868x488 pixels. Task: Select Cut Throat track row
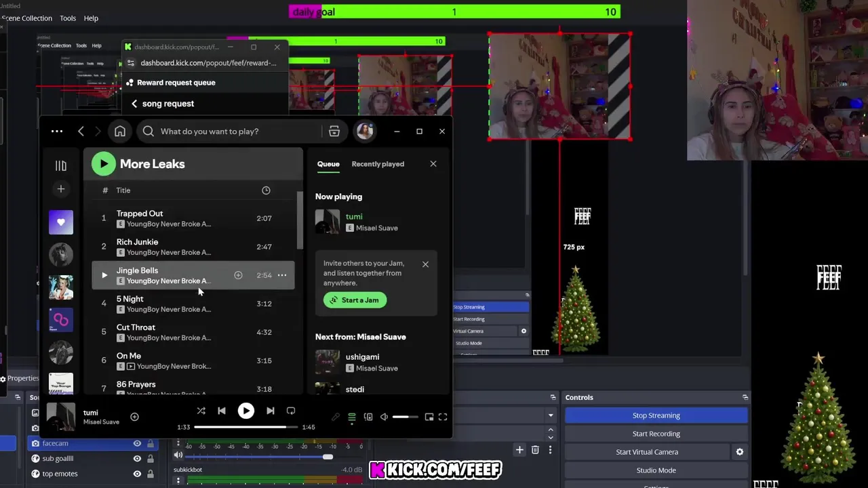[193, 332]
